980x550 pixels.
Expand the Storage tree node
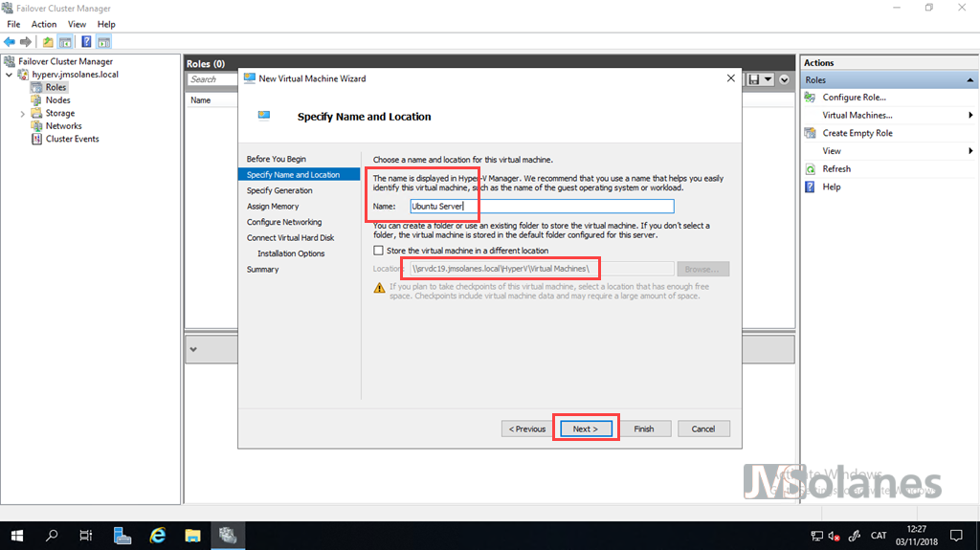pos(23,114)
